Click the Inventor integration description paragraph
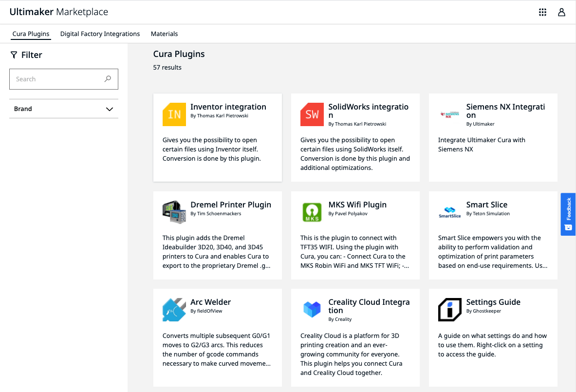576x392 pixels. coord(212,149)
